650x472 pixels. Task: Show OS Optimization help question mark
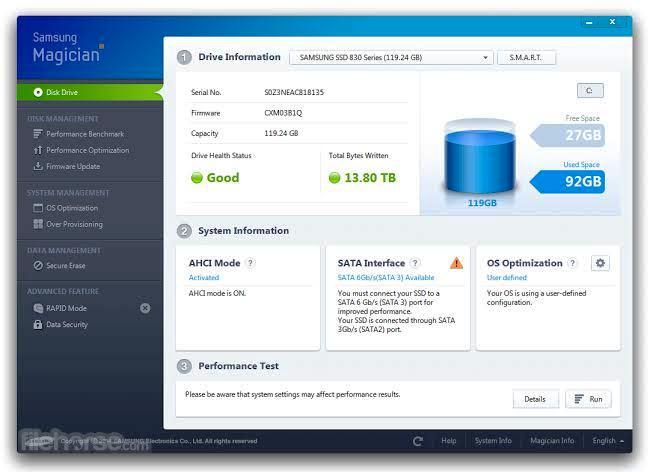(x=572, y=263)
